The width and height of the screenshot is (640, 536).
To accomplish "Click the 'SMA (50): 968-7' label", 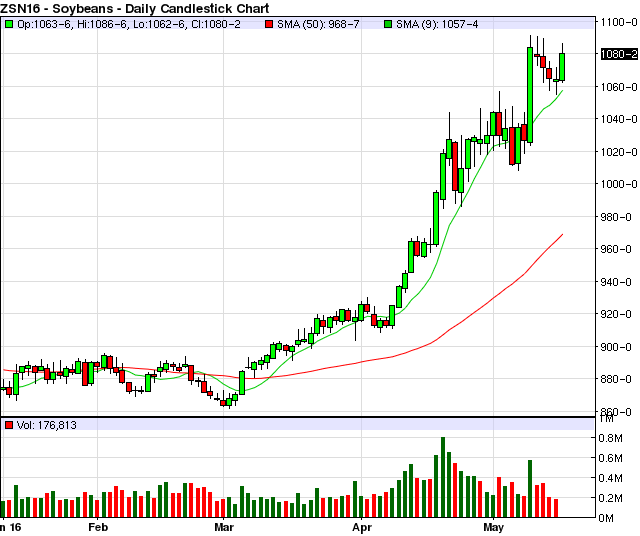I will click(318, 24).
